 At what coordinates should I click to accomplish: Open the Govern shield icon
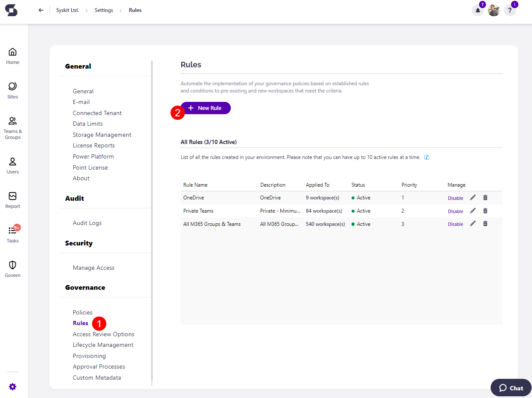tap(13, 265)
